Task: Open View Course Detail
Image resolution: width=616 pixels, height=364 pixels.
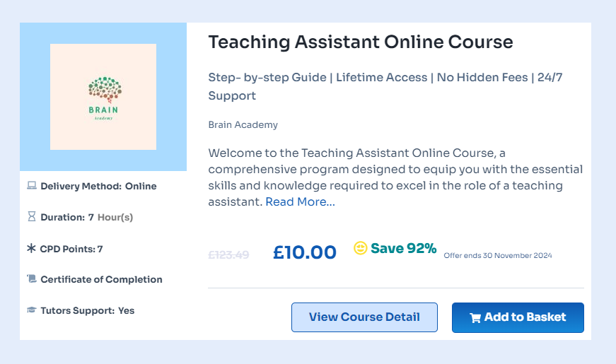Action: (x=364, y=317)
